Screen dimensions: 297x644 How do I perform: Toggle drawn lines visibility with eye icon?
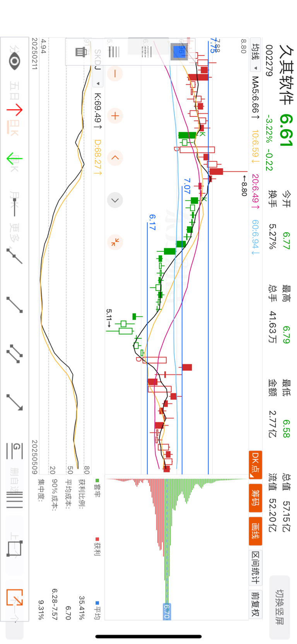coord(14,61)
